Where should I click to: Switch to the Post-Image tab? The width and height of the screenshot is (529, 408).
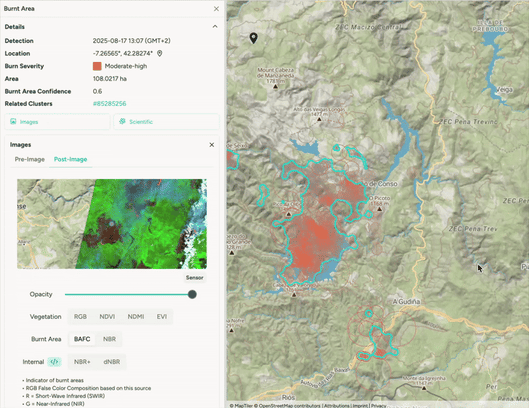(x=71, y=159)
